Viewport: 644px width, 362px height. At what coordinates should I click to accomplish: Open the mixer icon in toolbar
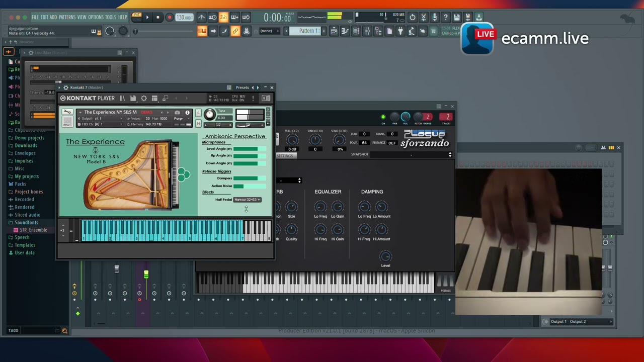367,31
